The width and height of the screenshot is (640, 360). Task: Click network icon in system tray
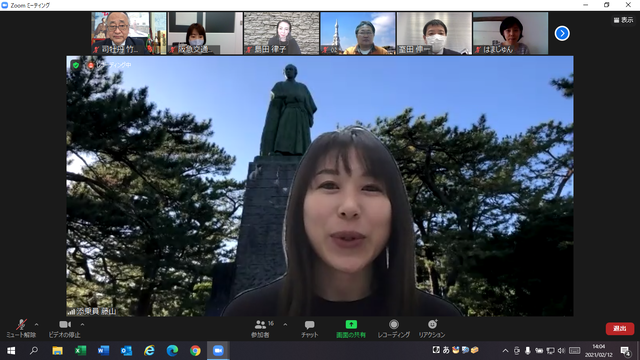coord(551,351)
